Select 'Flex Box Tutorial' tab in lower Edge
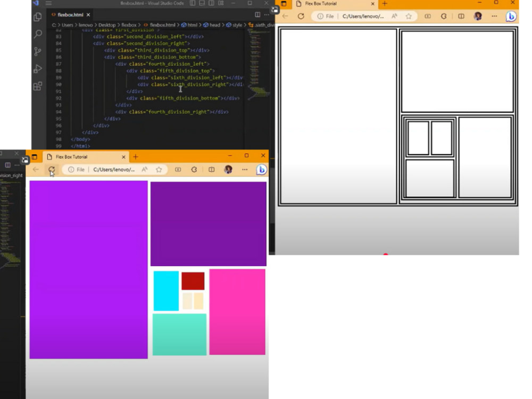 click(72, 157)
